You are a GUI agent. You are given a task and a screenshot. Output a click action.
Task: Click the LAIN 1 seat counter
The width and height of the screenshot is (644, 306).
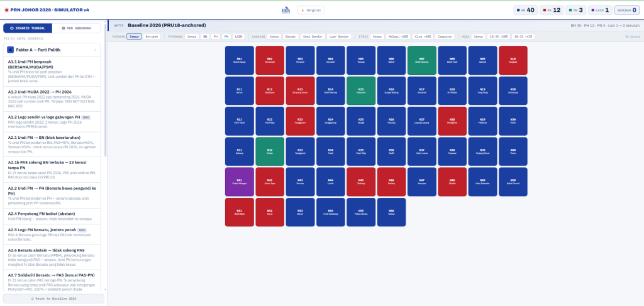coord(601,10)
